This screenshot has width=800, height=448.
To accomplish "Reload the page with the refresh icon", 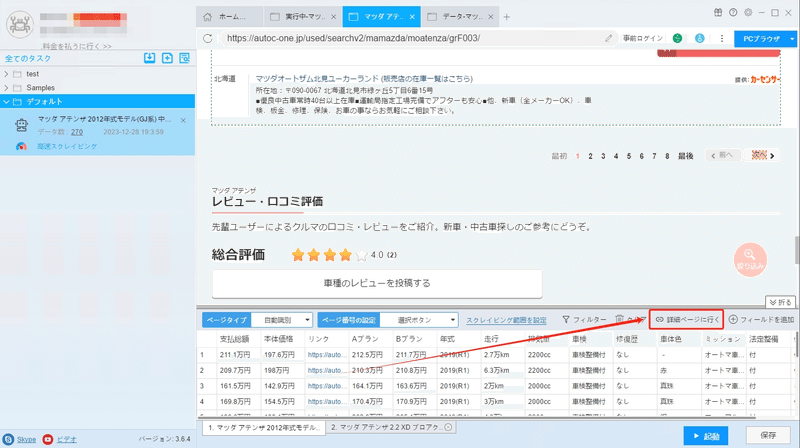I will [208, 38].
